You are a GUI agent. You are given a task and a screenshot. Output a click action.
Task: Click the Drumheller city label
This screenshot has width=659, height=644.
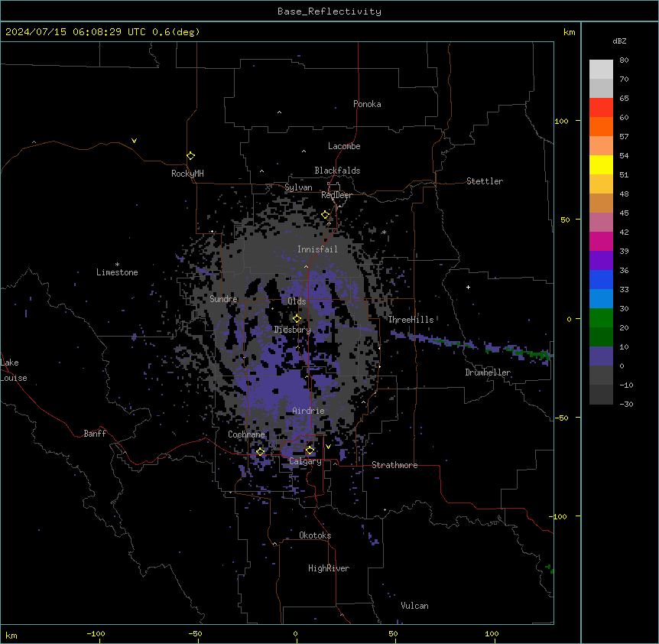pyautogui.click(x=488, y=372)
